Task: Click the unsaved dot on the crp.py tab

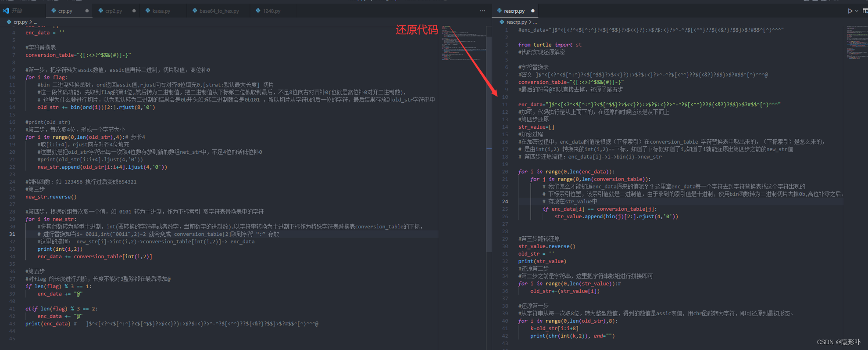Action: (x=87, y=11)
